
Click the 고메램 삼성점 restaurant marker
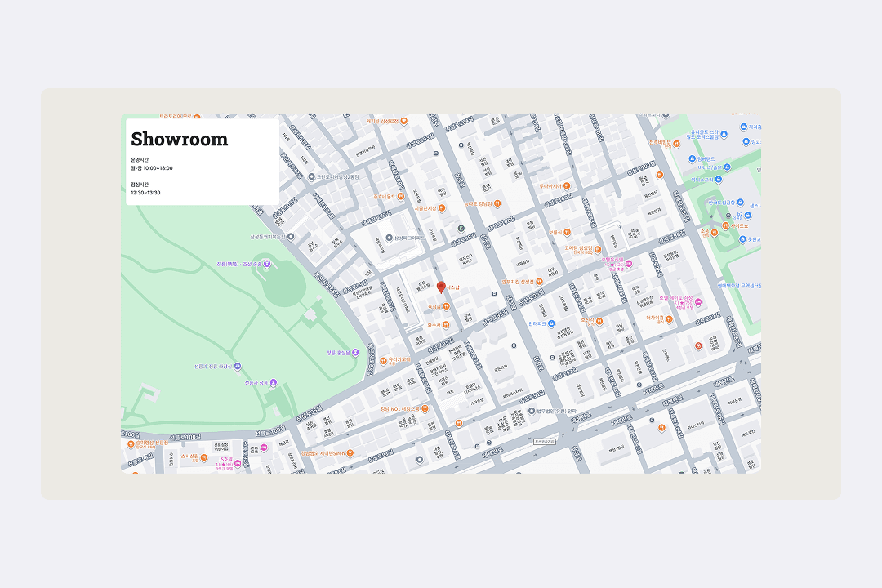pos(598,248)
